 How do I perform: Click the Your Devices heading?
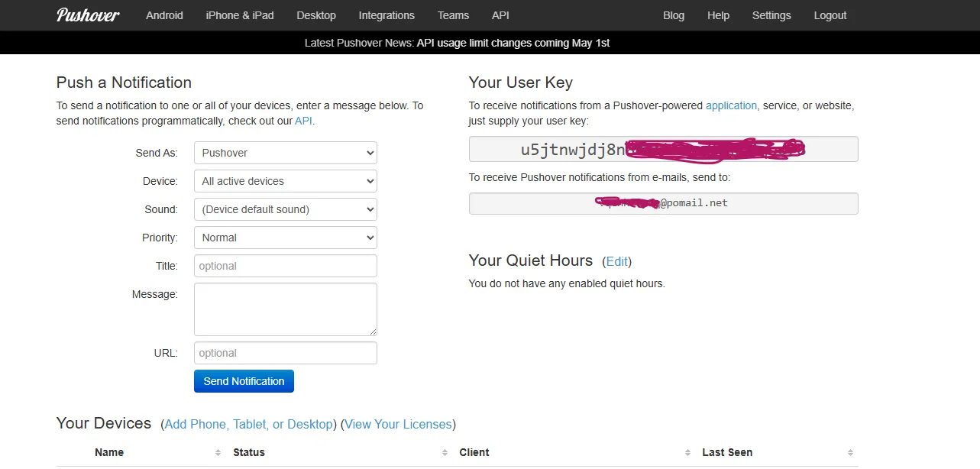click(x=104, y=423)
